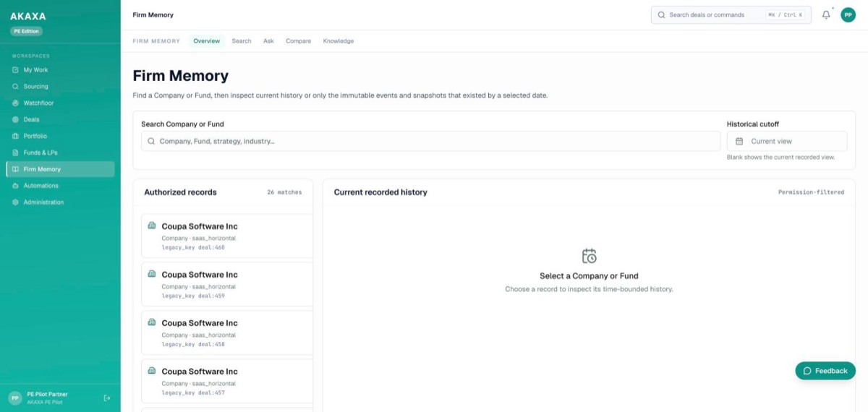Click building icon of deal:458 record

tap(152, 322)
